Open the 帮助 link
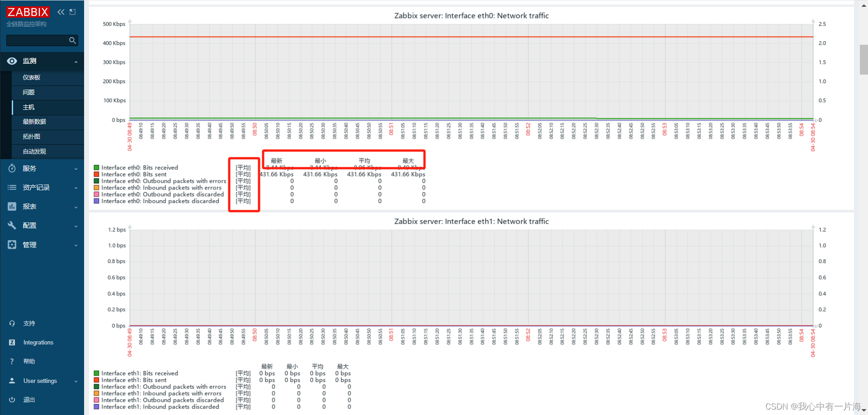 coord(29,361)
